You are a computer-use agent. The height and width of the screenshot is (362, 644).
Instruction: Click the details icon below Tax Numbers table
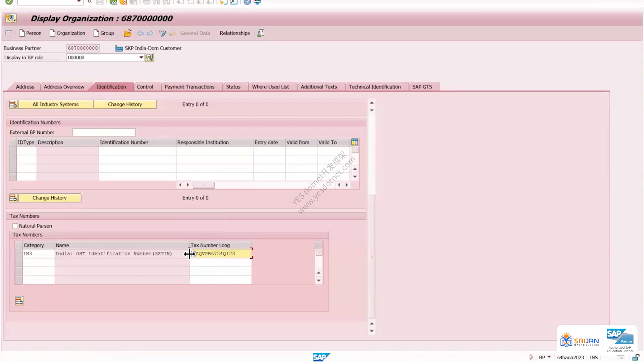point(19,301)
